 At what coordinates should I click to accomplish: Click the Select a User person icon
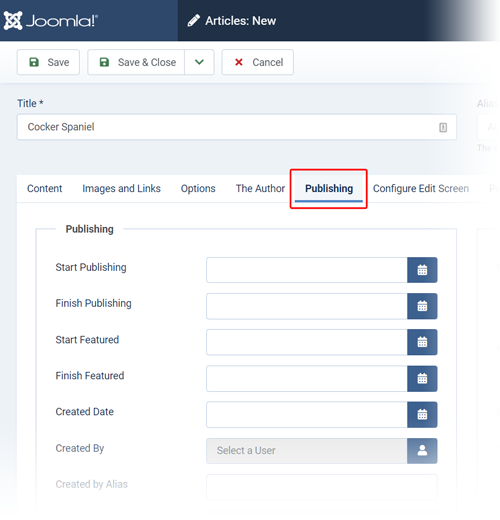[422, 451]
